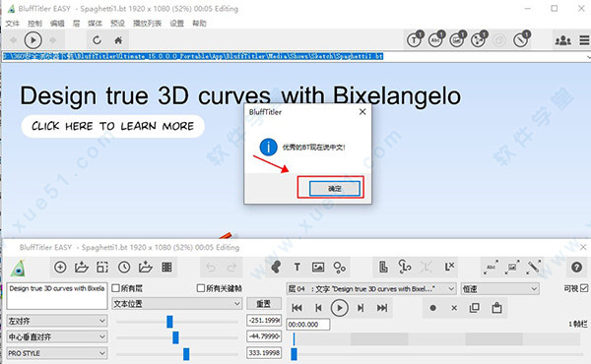The image size is (591, 364).
Task: Click the export video filmstrip icon
Action: [x=166, y=268]
